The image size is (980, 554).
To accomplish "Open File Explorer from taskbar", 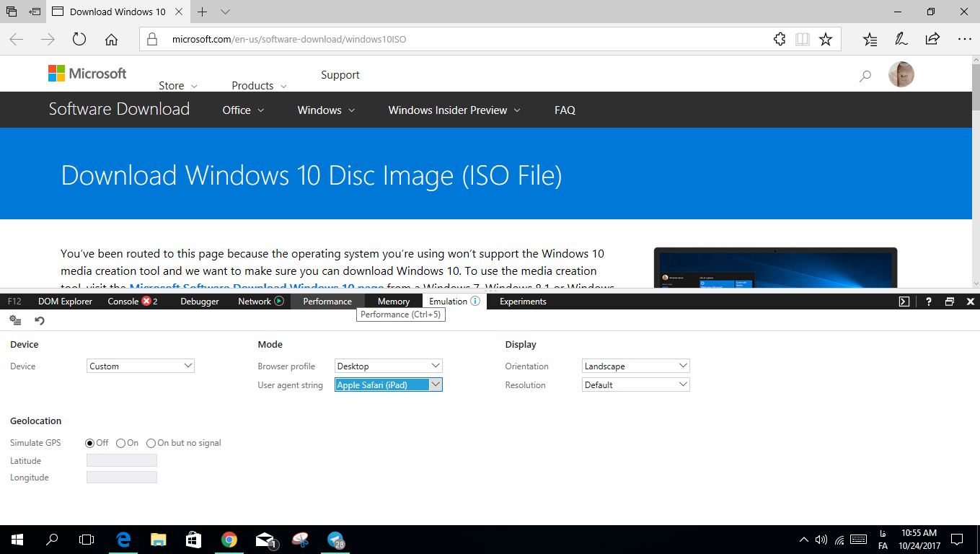I will click(x=159, y=540).
